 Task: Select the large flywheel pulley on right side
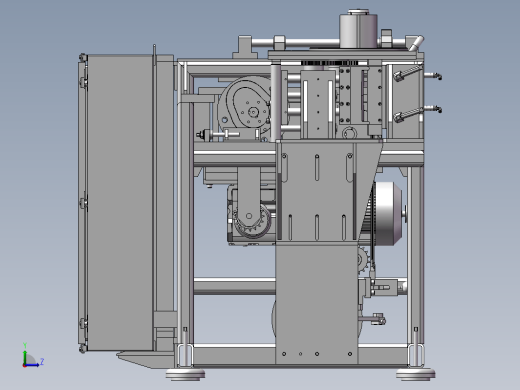[389, 214]
